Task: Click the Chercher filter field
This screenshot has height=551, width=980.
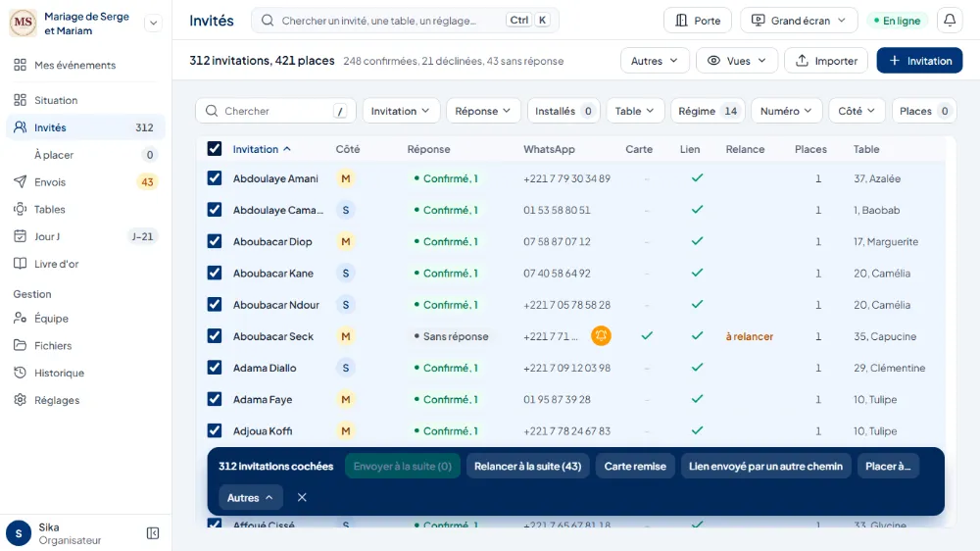Action: tap(275, 111)
